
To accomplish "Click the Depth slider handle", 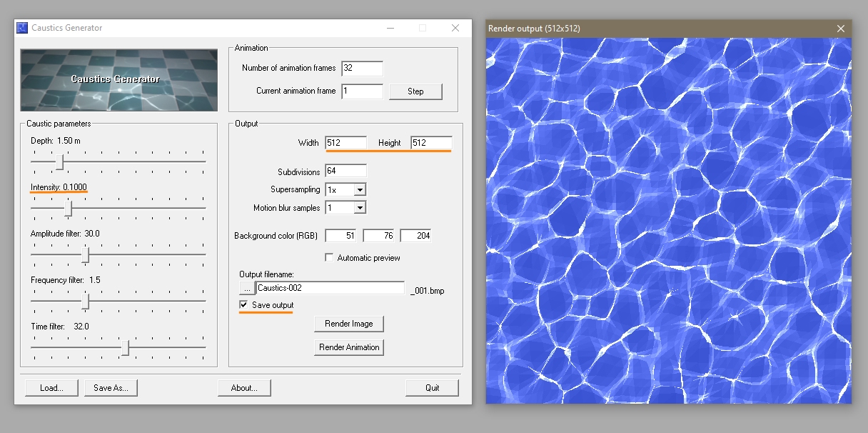I will [x=60, y=162].
